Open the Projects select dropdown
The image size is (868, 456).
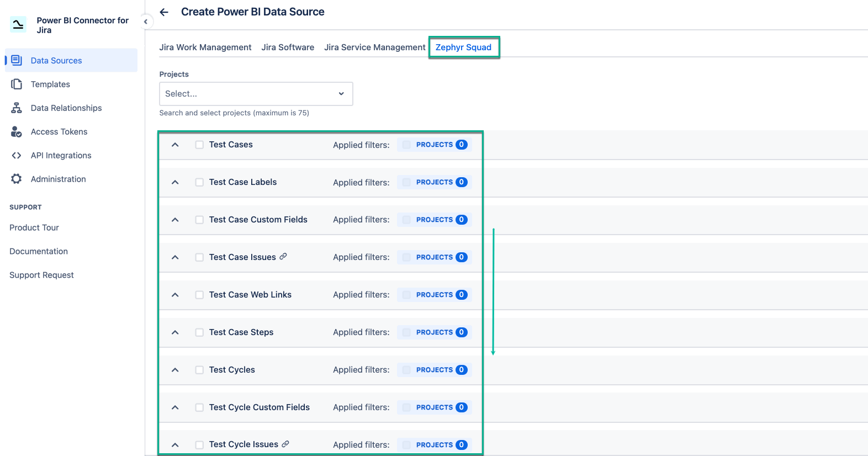tap(256, 94)
